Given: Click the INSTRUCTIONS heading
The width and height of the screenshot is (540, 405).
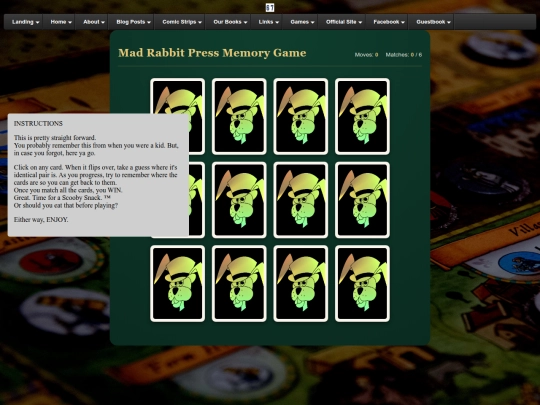Looking at the screenshot, I should pos(38,124).
